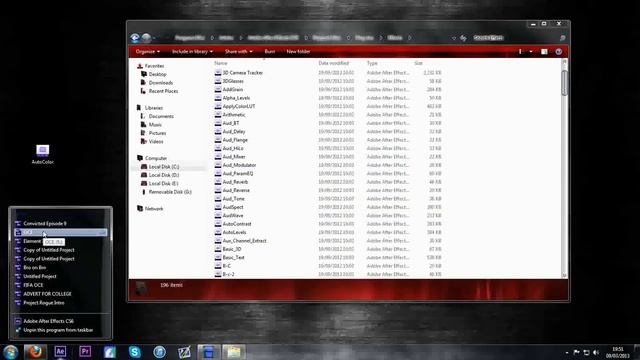Show hidden system tray icons arrow
640x360 pixels.
click(x=567, y=352)
